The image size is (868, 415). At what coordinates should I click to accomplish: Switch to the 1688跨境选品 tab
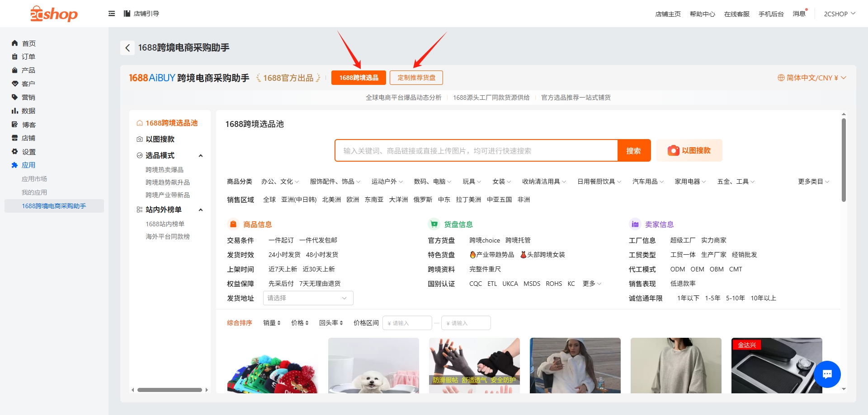(359, 78)
